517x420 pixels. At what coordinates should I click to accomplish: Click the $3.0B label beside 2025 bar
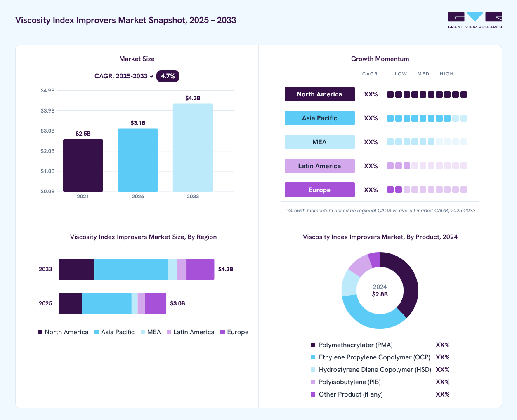coord(178,303)
